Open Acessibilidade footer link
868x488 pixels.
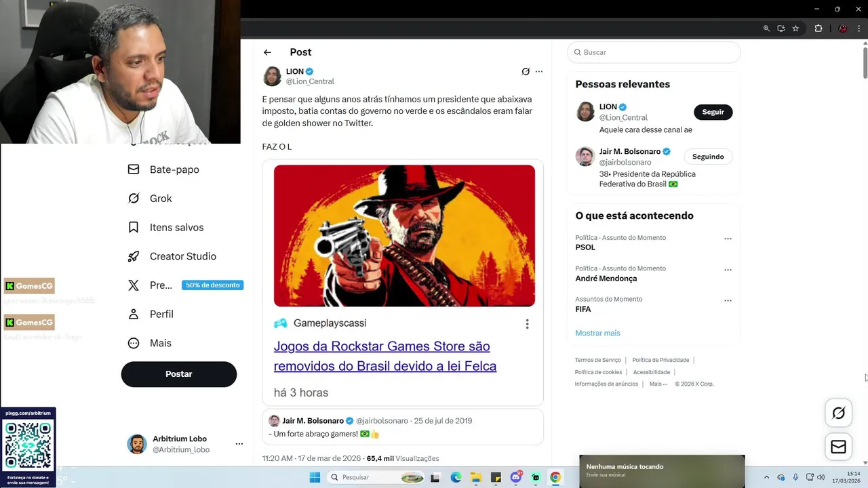click(652, 372)
